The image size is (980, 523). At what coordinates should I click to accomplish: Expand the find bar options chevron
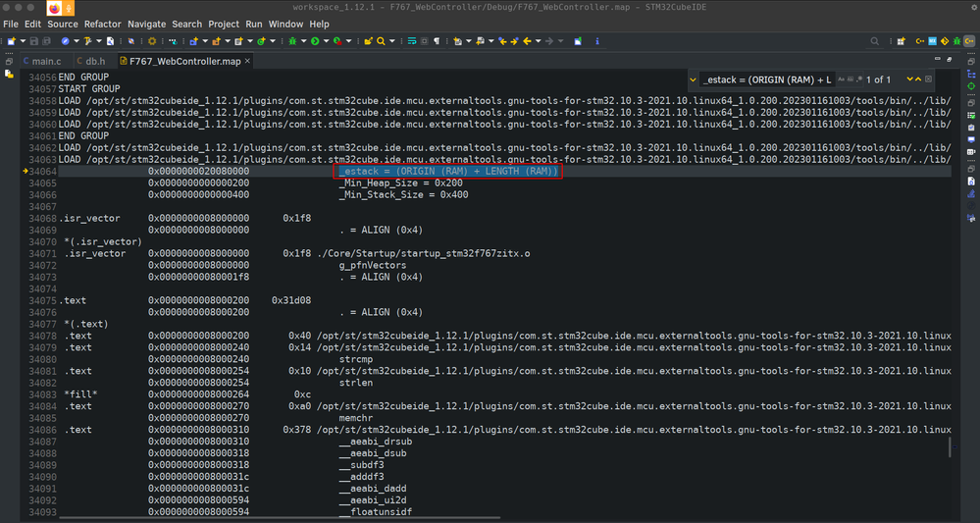pyautogui.click(x=693, y=79)
